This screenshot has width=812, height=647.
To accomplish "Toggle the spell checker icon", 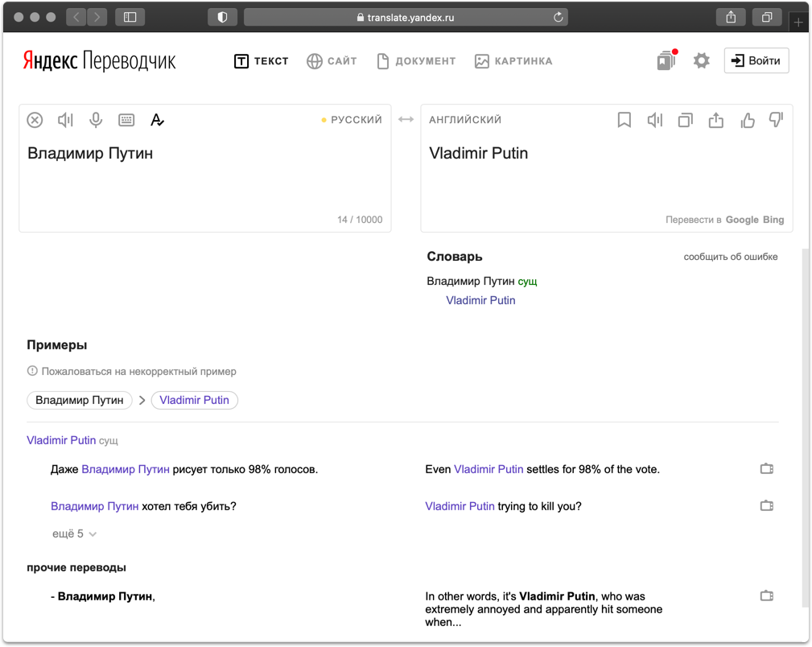I will click(157, 120).
